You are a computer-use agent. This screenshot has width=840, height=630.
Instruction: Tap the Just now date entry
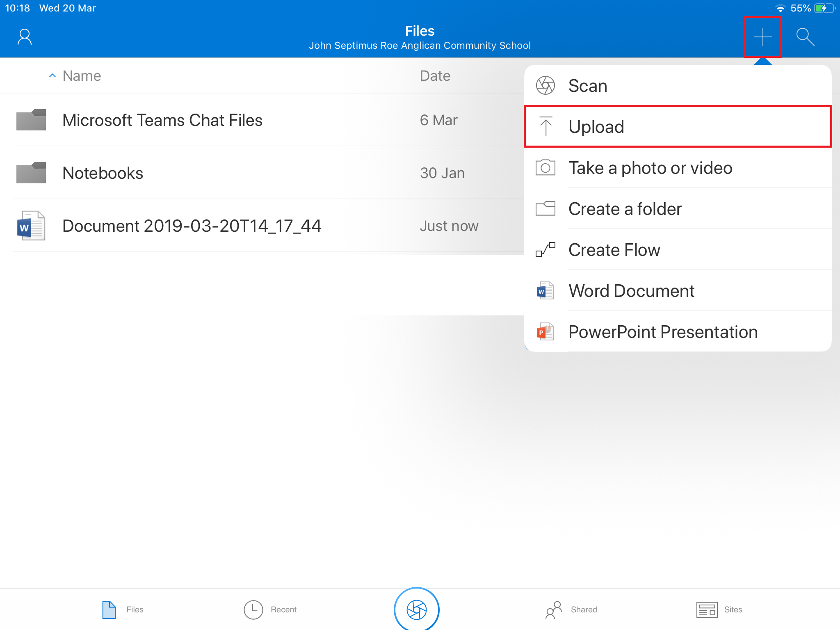click(x=449, y=226)
